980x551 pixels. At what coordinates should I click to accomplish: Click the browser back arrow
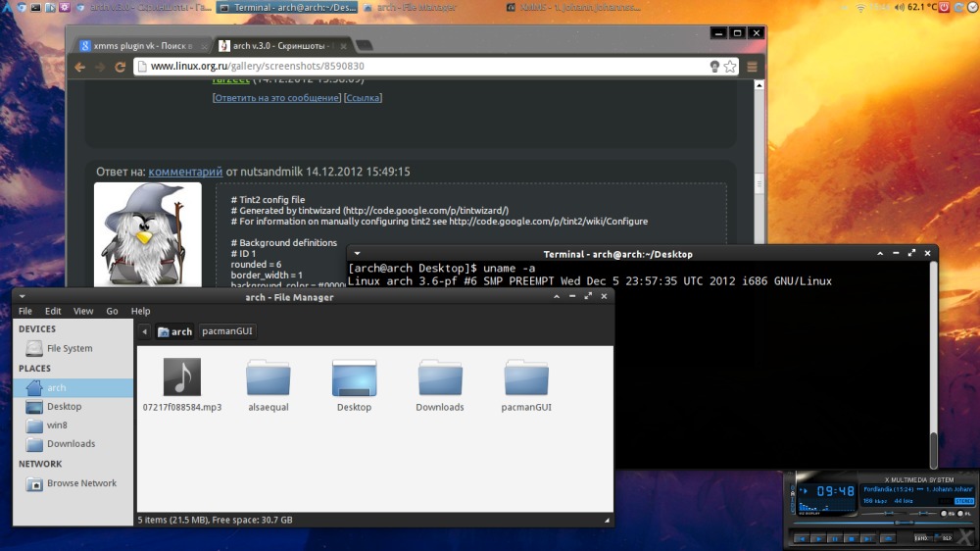click(80, 67)
